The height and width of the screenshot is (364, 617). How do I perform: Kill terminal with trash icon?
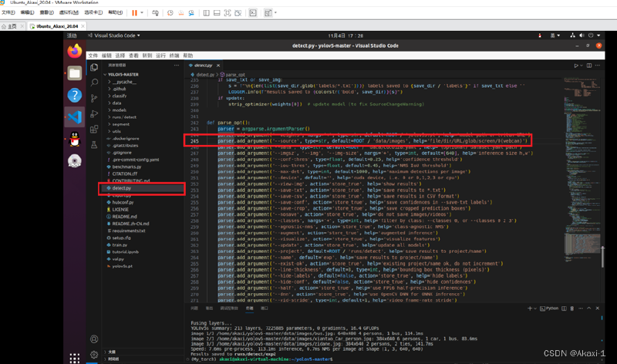(572, 308)
